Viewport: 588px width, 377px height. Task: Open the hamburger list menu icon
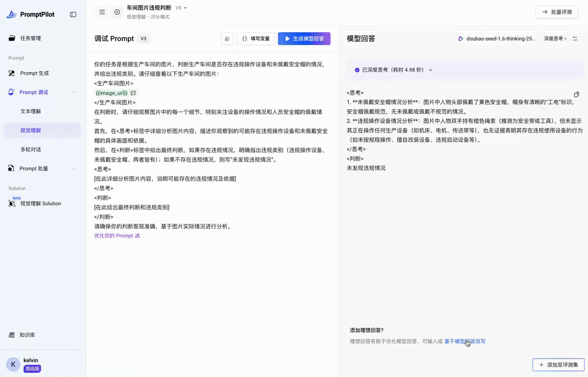pyautogui.click(x=102, y=12)
